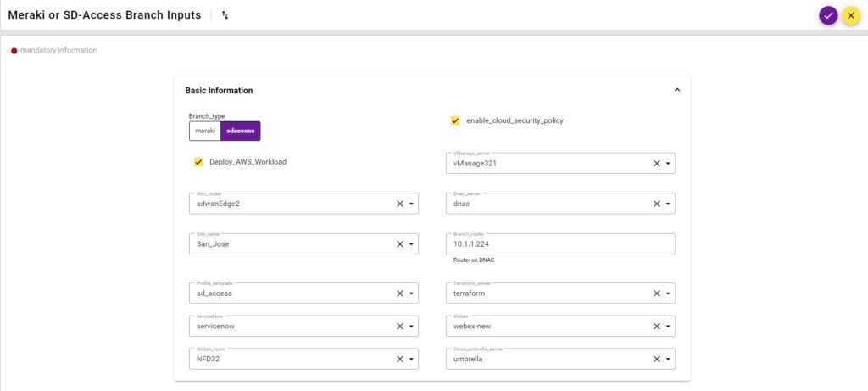Clear the sdwanEdge2 selection
Screen dimensions: 868x391
pyautogui.click(x=400, y=204)
